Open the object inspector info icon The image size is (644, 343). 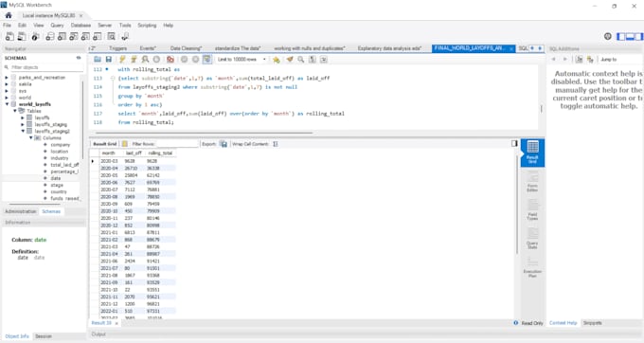pyautogui.click(x=35, y=37)
